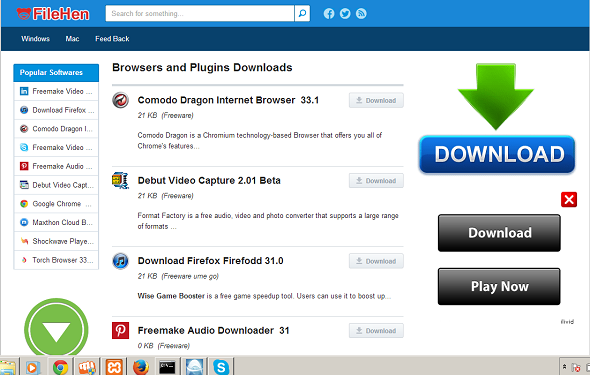Open 'Freemake Audio Downloader 31' title
This screenshot has width=590, height=375.
click(213, 331)
